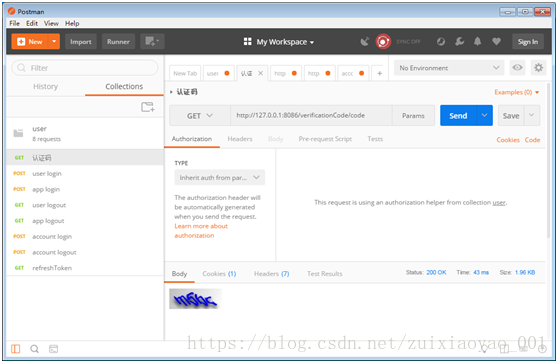This screenshot has height=363, width=558.
Task: Open the request Headers tab
Action: tap(240, 139)
